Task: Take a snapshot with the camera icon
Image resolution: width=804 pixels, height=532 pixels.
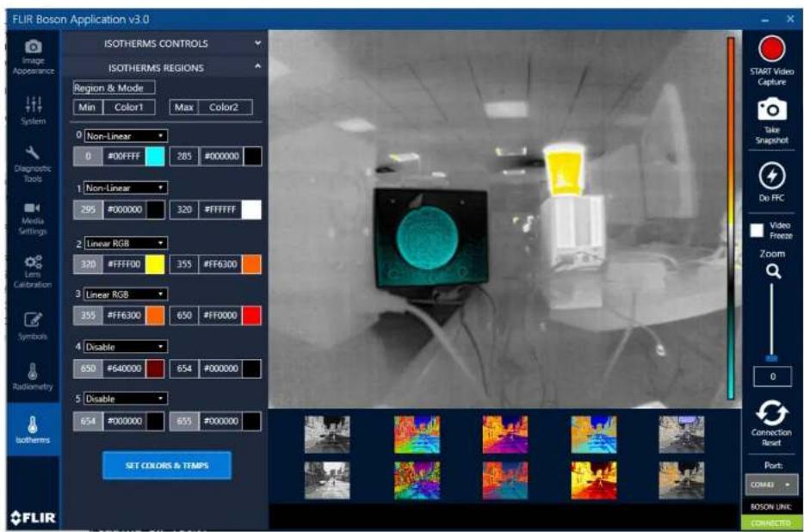Action: tap(771, 109)
